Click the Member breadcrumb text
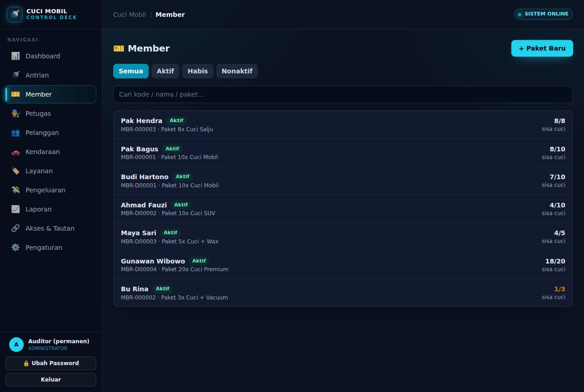 click(x=170, y=15)
